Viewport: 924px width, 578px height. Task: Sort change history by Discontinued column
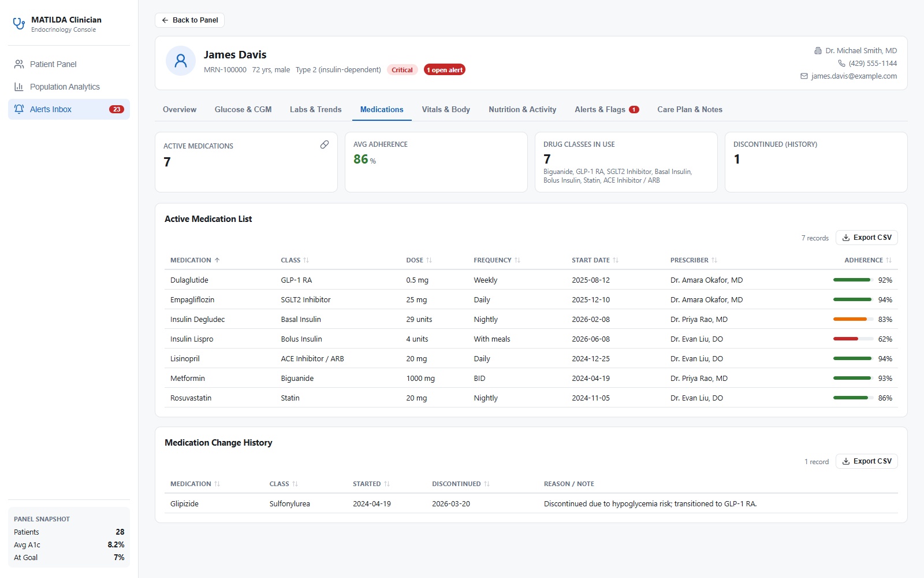click(x=461, y=484)
